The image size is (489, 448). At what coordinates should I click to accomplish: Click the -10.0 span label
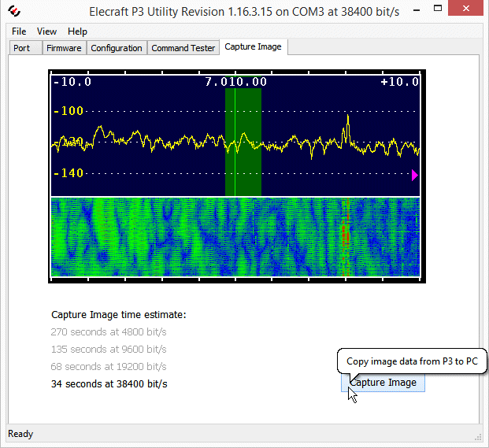(x=72, y=82)
